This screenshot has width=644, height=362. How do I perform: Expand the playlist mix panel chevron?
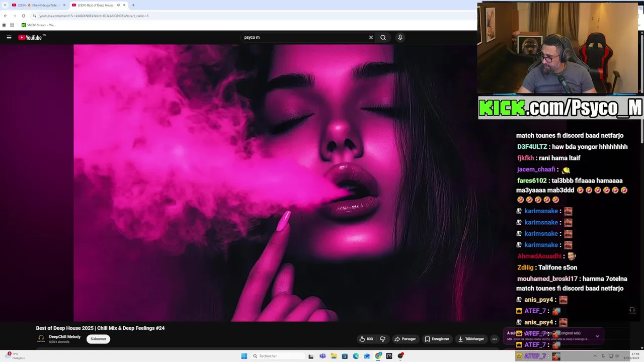tap(597, 336)
